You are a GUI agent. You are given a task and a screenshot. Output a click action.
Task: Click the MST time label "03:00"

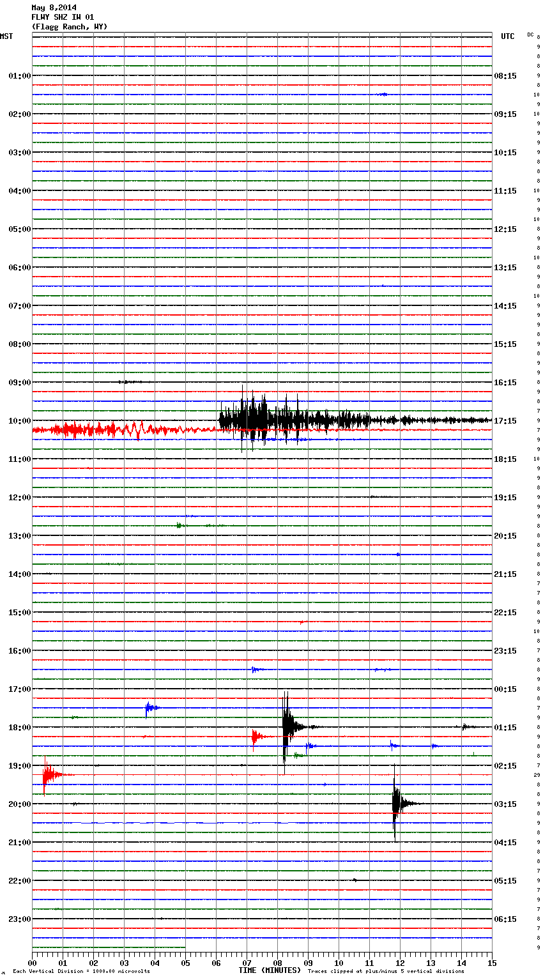point(19,152)
